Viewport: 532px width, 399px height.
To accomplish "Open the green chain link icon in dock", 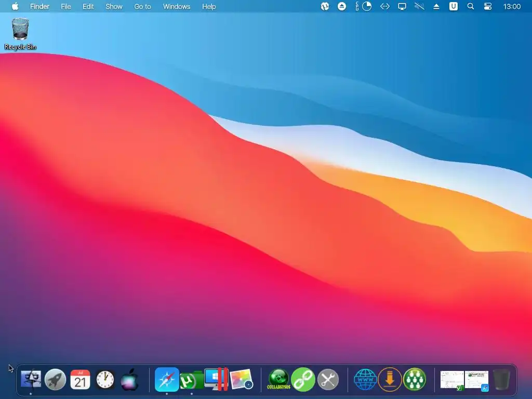I will [303, 379].
